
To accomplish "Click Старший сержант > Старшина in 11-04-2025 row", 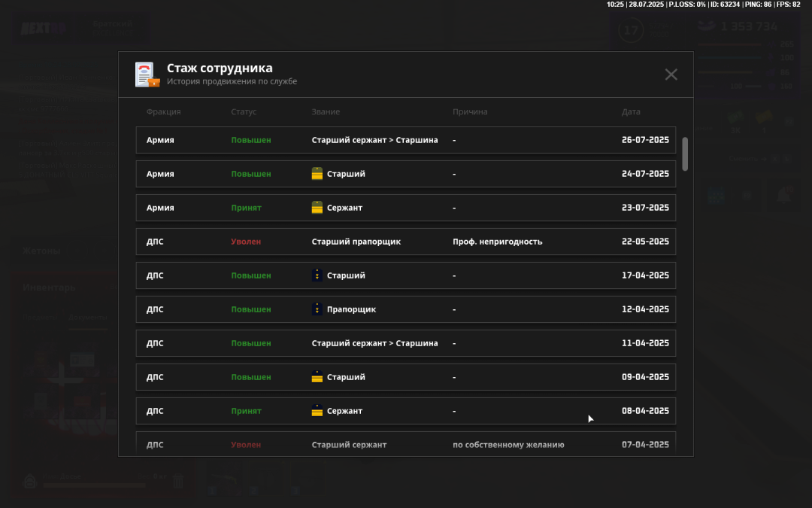I will [x=374, y=343].
